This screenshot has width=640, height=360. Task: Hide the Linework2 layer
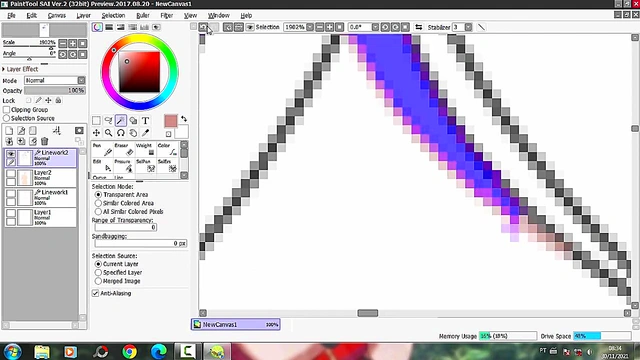[x=11, y=154]
